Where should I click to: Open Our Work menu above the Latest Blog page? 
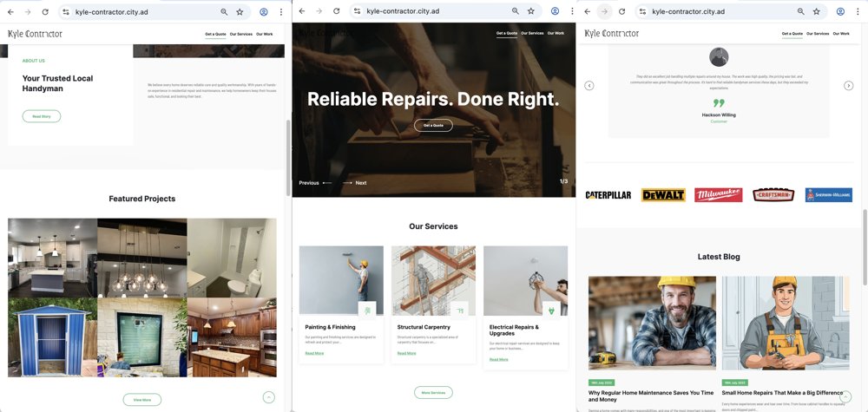[x=841, y=34]
